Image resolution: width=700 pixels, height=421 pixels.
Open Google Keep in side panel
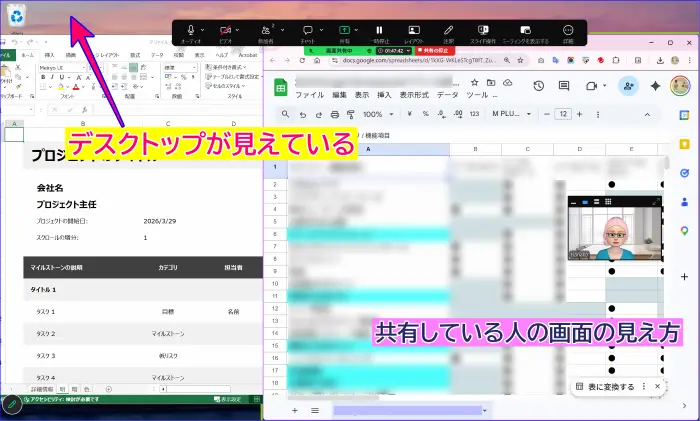684,144
